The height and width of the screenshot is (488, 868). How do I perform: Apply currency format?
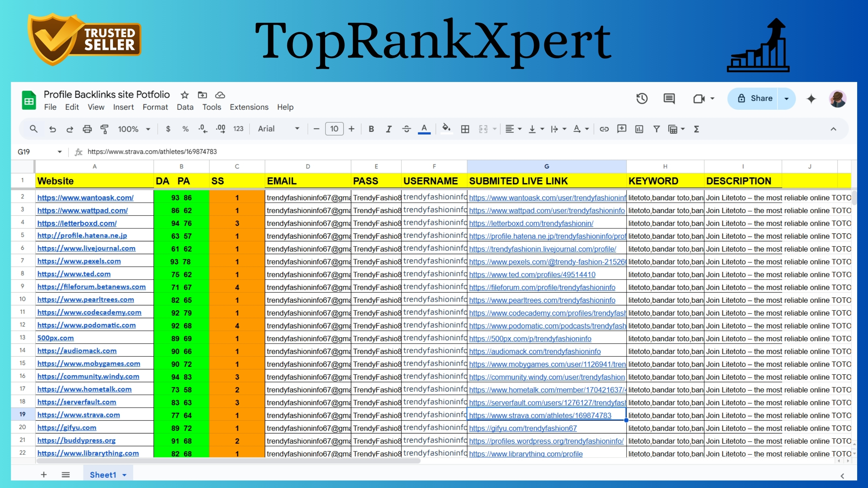(168, 129)
